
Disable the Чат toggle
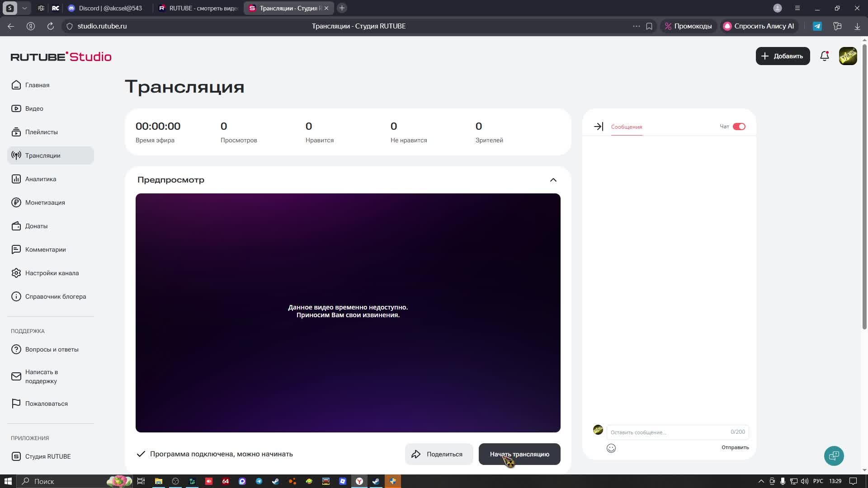tap(739, 127)
